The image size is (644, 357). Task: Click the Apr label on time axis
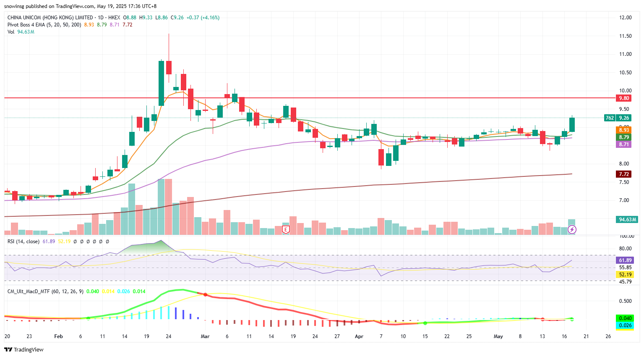pos(359,336)
